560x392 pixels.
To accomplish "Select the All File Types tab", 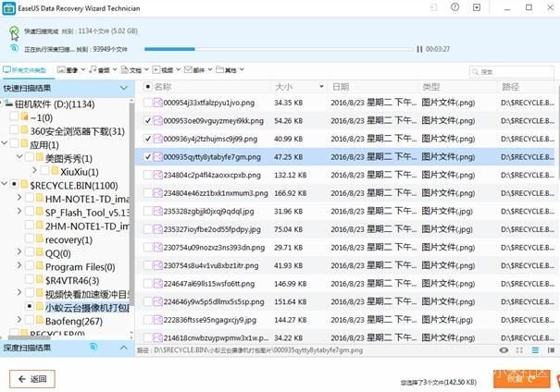I will pos(25,70).
